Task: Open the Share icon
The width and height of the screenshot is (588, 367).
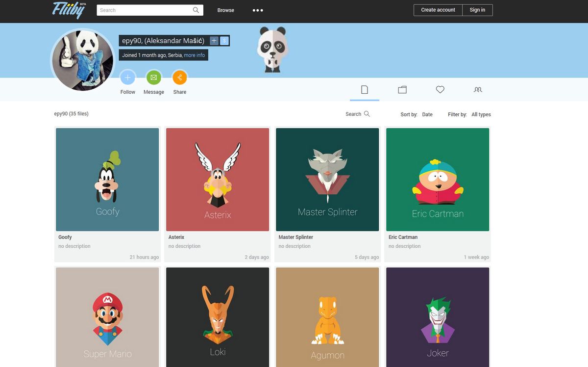Action: 179,77
